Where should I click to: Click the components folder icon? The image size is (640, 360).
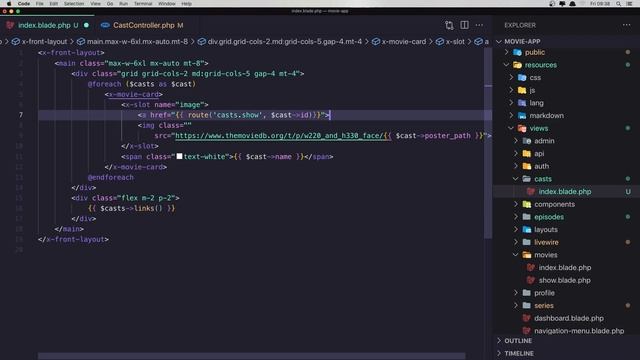coord(527,204)
